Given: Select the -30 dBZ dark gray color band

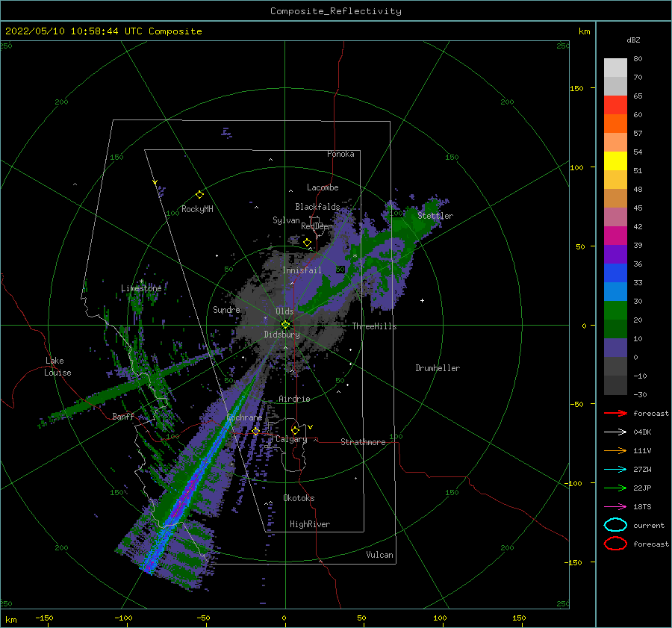Looking at the screenshot, I should (615, 385).
